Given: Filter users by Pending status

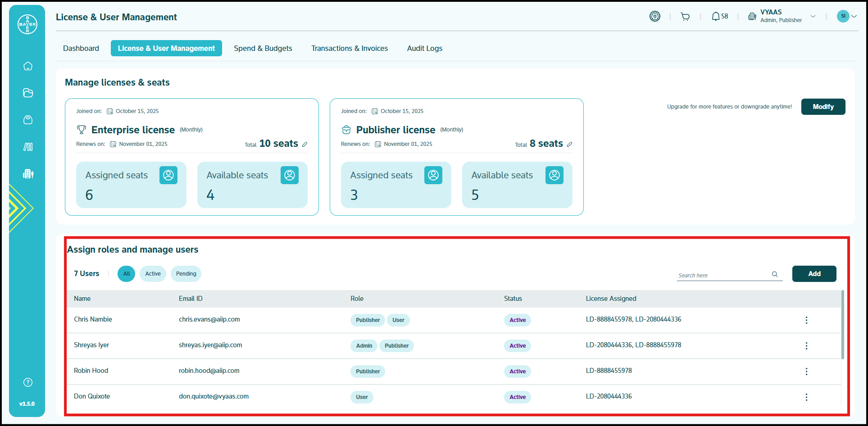Looking at the screenshot, I should [186, 274].
